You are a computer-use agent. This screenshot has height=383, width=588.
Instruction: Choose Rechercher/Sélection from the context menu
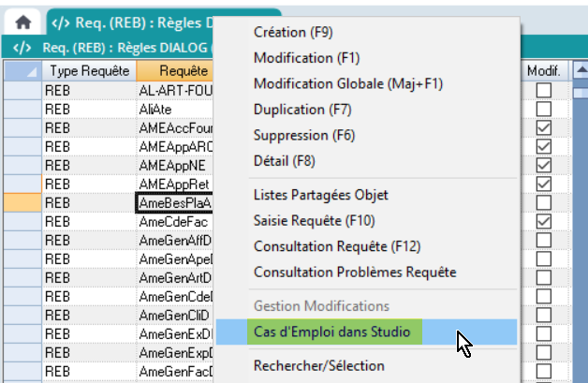(318, 365)
